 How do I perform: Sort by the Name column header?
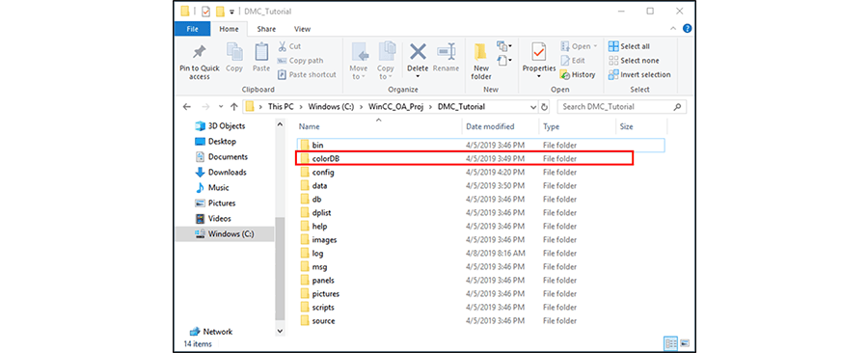coord(379,126)
